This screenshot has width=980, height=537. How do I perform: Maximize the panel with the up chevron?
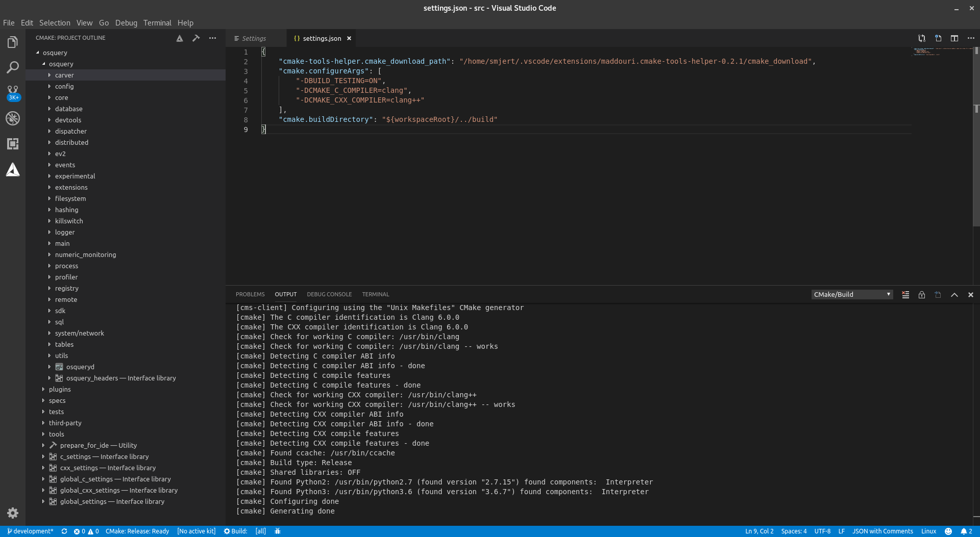click(x=954, y=295)
